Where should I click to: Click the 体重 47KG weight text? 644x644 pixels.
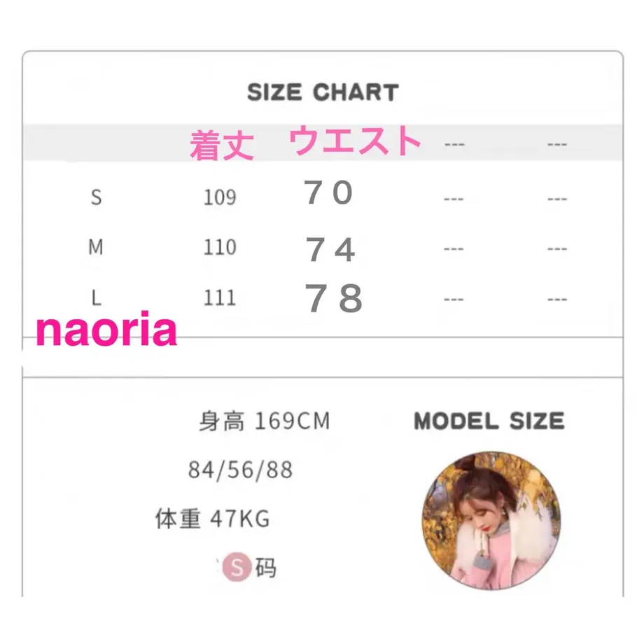212,518
